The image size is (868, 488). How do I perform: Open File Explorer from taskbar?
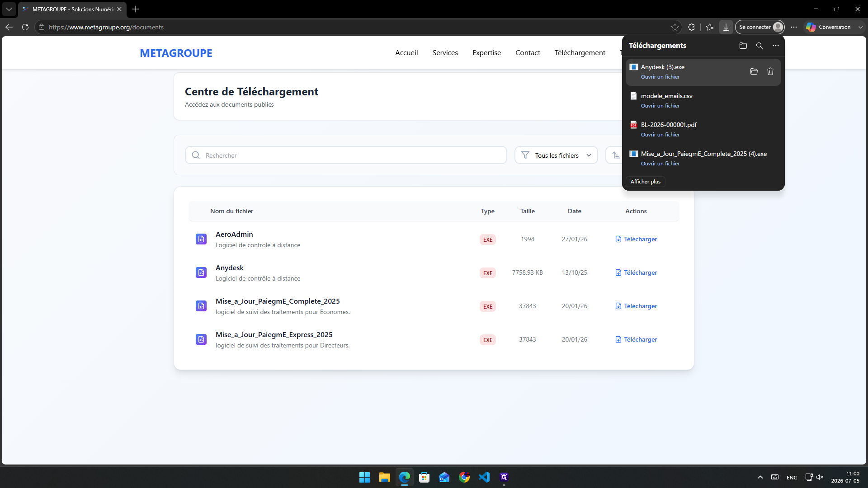tap(384, 477)
